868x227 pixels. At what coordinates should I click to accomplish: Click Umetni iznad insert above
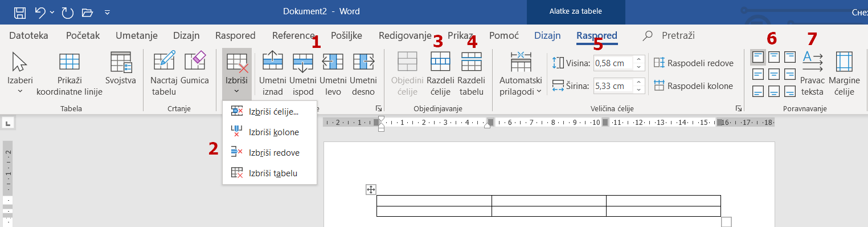pos(272,74)
